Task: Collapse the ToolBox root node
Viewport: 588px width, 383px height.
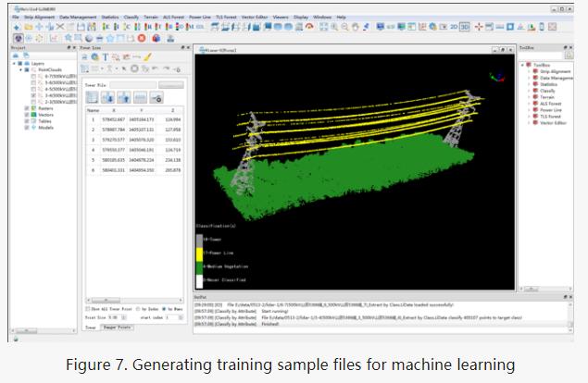Action: 522,65
